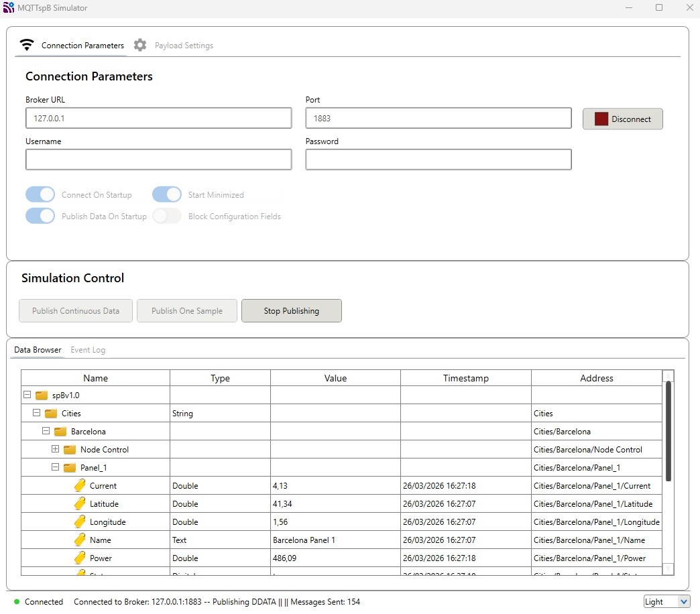Click the spBv1.0 folder icon
This screenshot has width=700, height=614.
[x=42, y=395]
